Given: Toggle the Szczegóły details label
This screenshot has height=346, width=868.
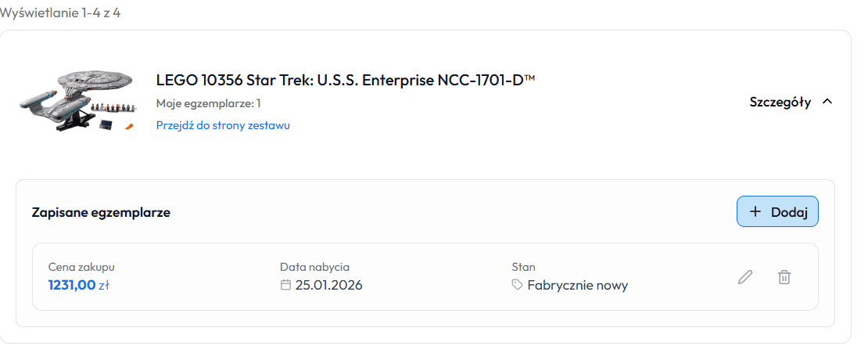Looking at the screenshot, I should point(780,102).
